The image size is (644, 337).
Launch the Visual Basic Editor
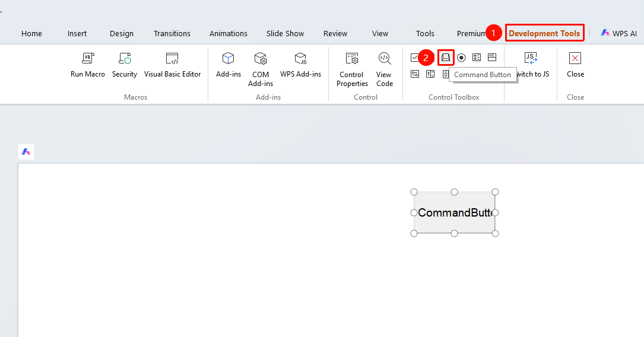click(x=172, y=58)
